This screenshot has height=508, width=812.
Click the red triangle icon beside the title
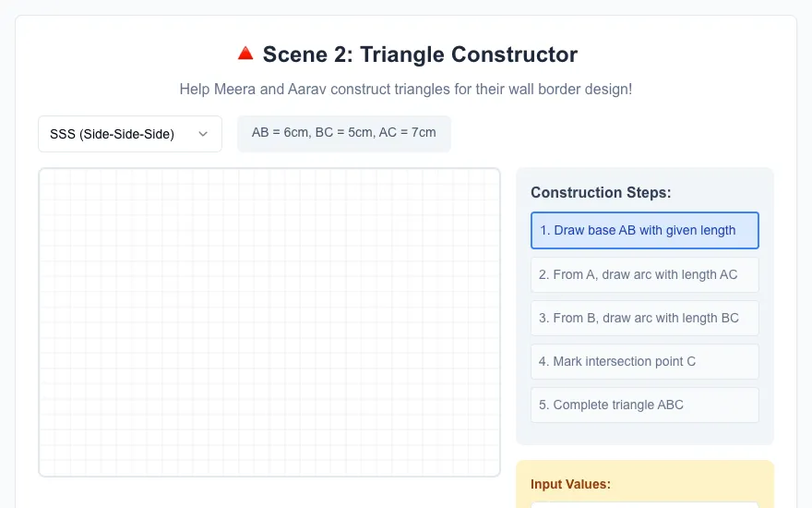pyautogui.click(x=245, y=54)
